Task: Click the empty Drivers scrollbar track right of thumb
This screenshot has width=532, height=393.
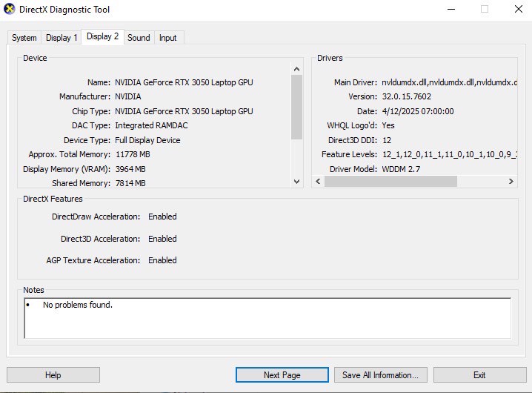Action: [480, 182]
